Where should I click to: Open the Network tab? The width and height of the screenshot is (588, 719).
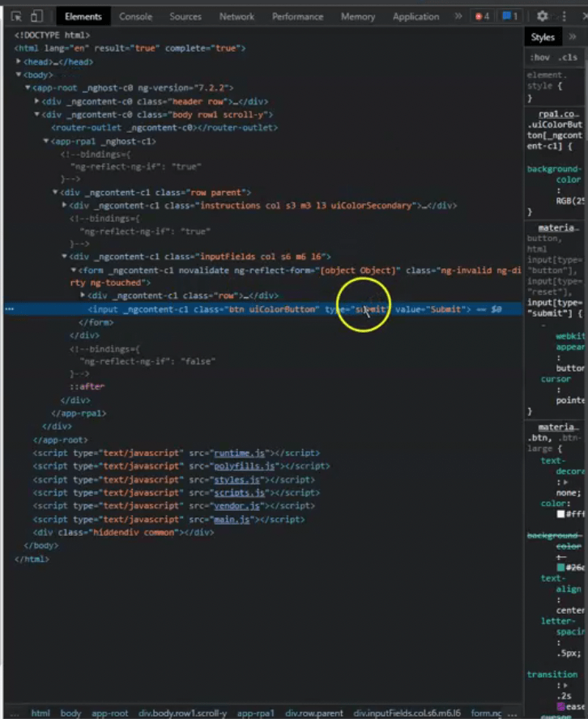click(x=236, y=16)
